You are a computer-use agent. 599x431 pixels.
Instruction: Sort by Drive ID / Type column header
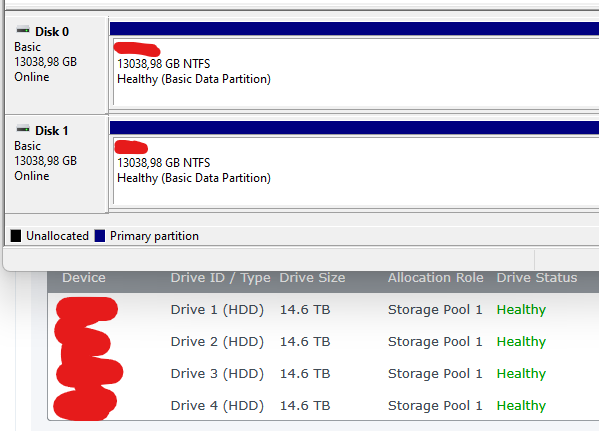click(x=220, y=277)
